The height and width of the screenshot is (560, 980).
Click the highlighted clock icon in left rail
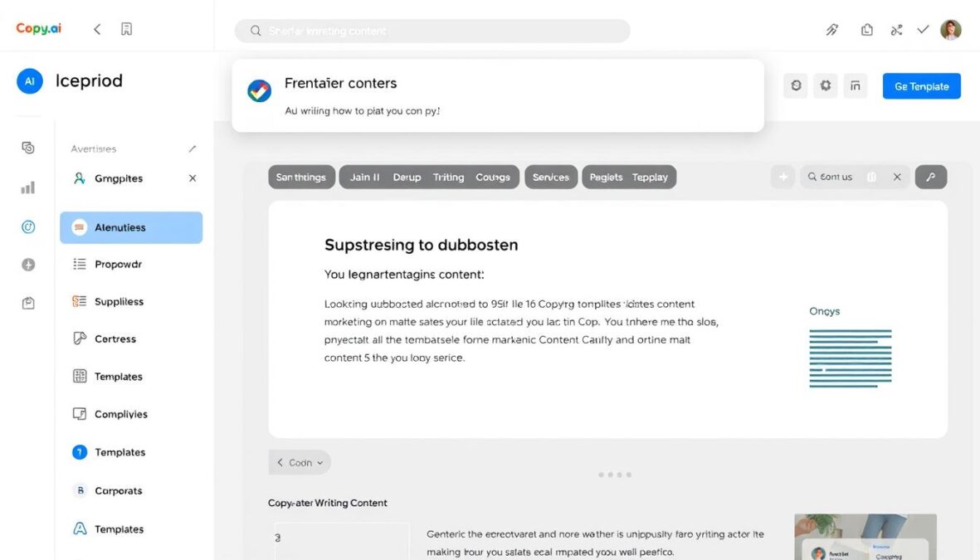(27, 226)
